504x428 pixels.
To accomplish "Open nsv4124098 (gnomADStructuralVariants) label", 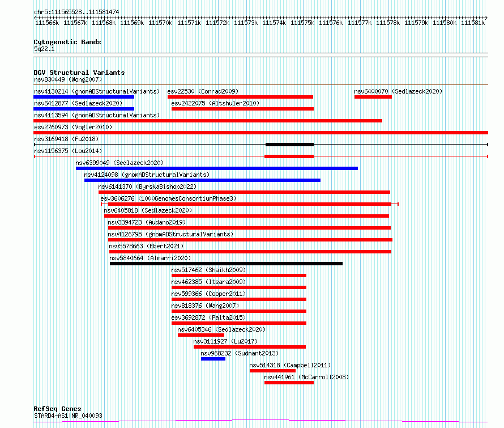I will pos(147,175).
